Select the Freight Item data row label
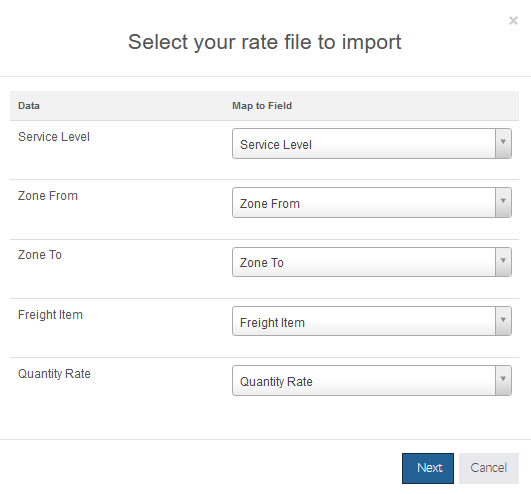 pos(50,315)
